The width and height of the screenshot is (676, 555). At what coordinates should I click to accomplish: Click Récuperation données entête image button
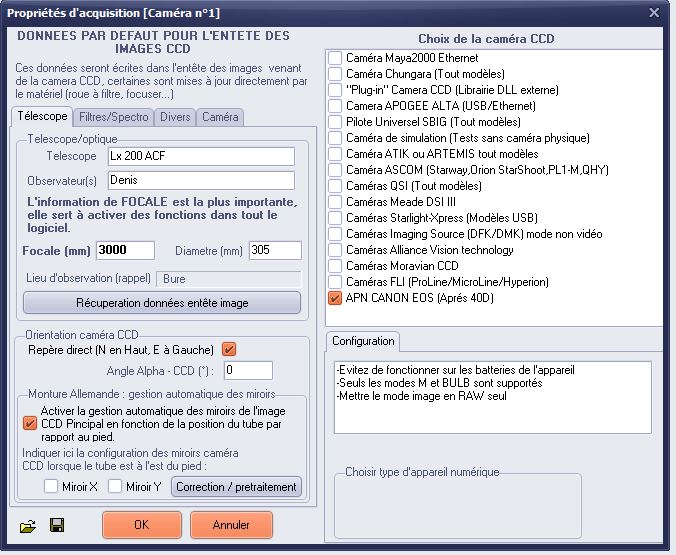click(161, 303)
